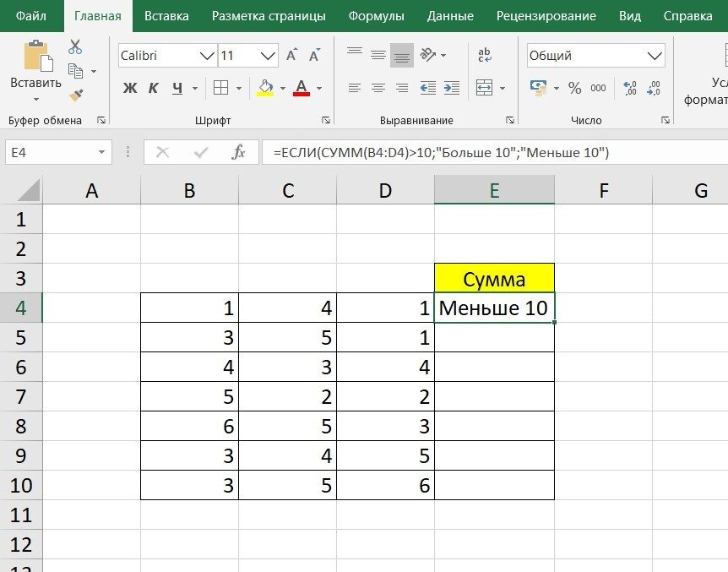Apply percent style format
Viewport: 728px width, 572px height.
(x=574, y=88)
